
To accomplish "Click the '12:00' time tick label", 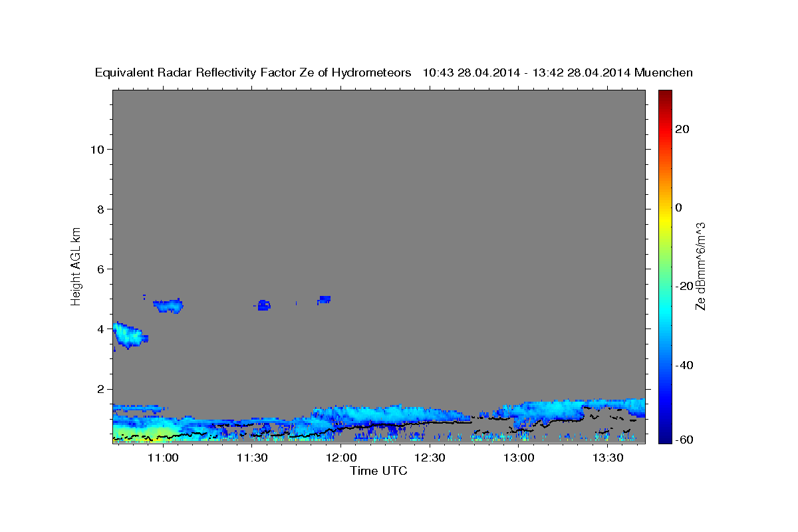I will [340, 458].
